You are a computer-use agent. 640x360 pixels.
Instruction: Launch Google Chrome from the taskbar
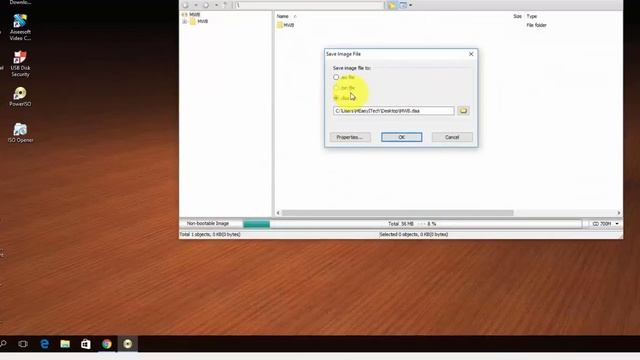point(107,344)
